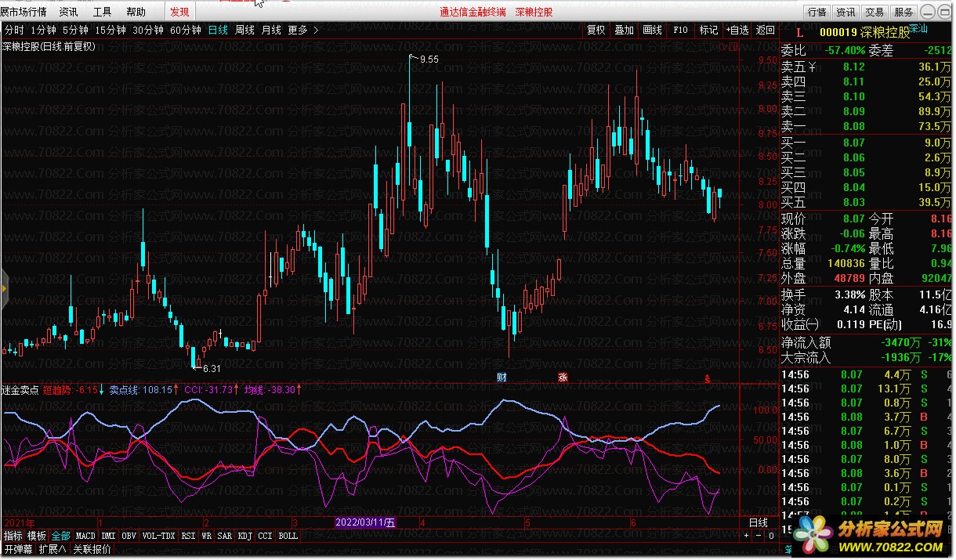Select the CCI indicator

click(x=266, y=536)
